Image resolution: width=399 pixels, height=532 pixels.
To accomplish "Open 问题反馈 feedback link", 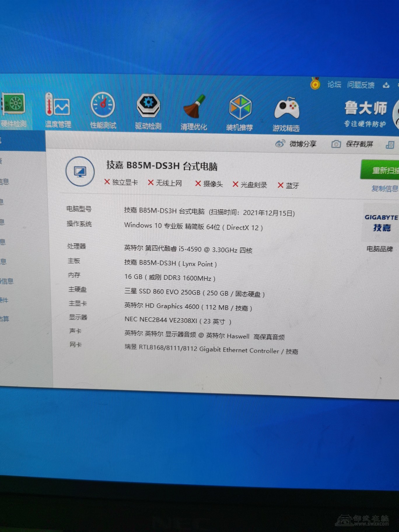I will [x=361, y=85].
